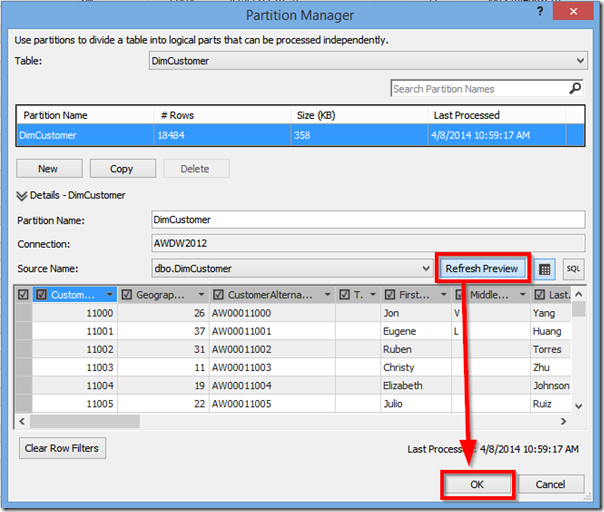Click the horizontal scrollbar thumb
This screenshot has height=512, width=604.
(85, 421)
